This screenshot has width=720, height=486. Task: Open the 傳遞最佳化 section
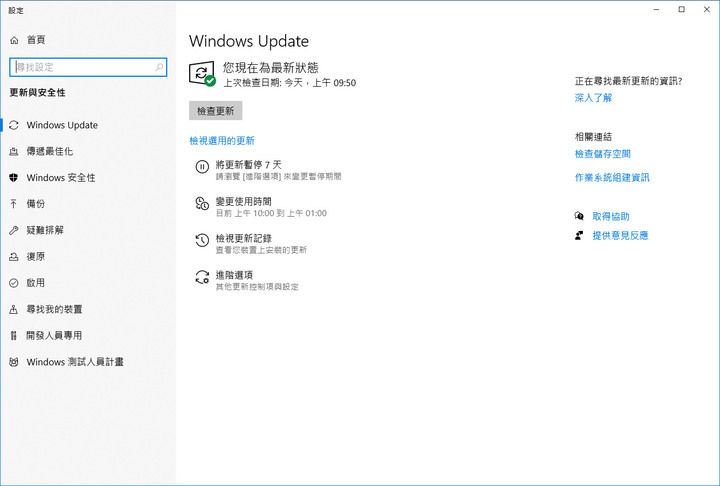50,151
